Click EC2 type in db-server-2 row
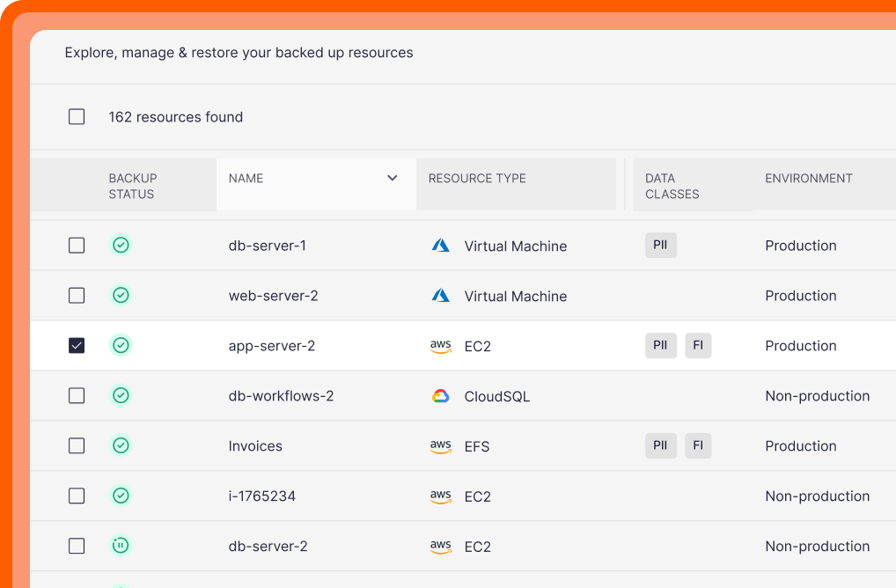 point(478,547)
